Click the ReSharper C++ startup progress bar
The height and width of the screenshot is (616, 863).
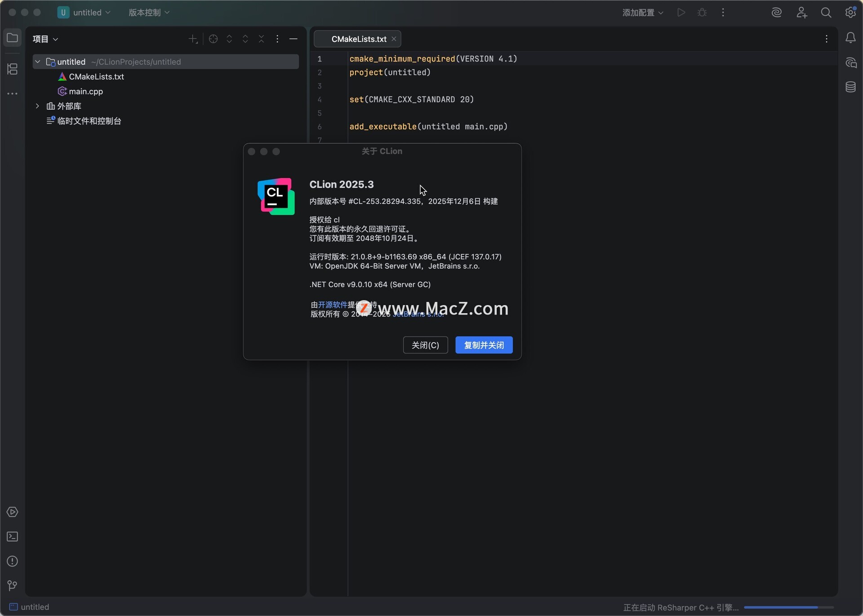coord(788,607)
